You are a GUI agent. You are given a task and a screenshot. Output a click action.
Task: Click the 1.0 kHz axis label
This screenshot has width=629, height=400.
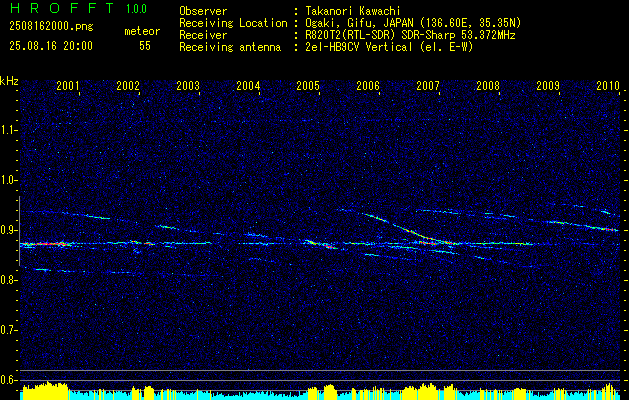(8, 181)
